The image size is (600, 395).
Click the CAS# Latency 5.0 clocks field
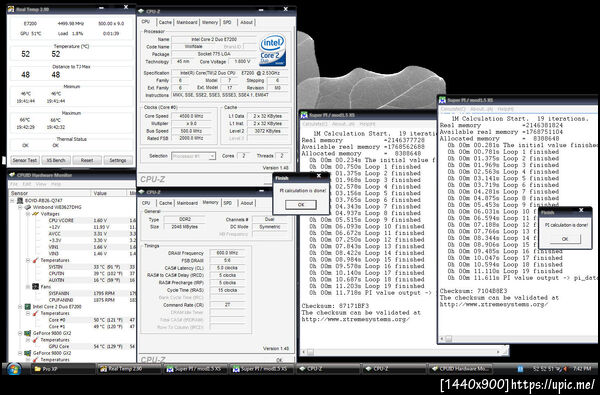pyautogui.click(x=228, y=268)
